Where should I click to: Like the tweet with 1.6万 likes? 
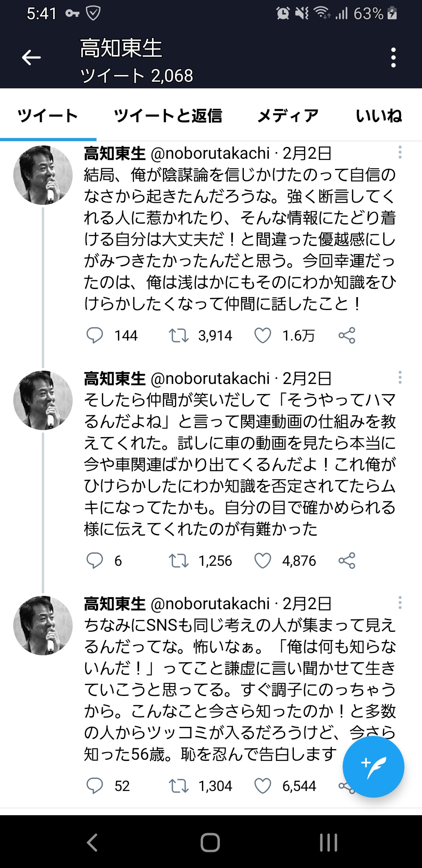pyautogui.click(x=263, y=335)
